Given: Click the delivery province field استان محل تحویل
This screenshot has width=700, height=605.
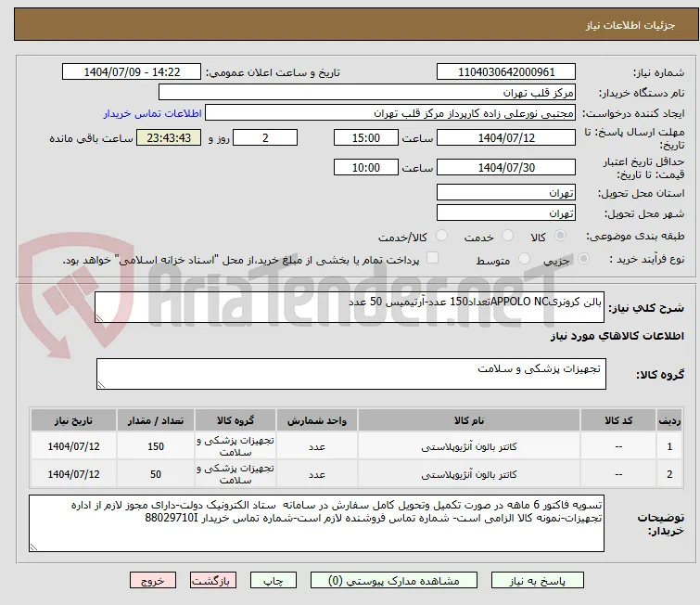Looking at the screenshot, I should (x=506, y=193).
